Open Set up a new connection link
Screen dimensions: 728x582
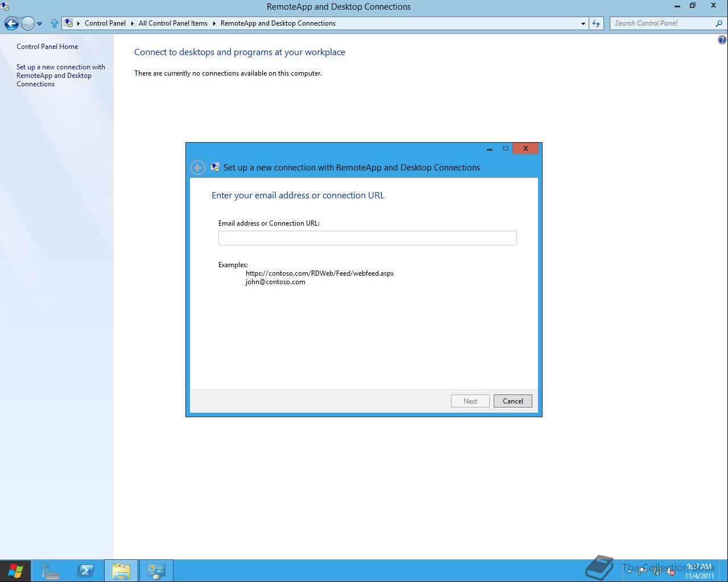tap(61, 76)
